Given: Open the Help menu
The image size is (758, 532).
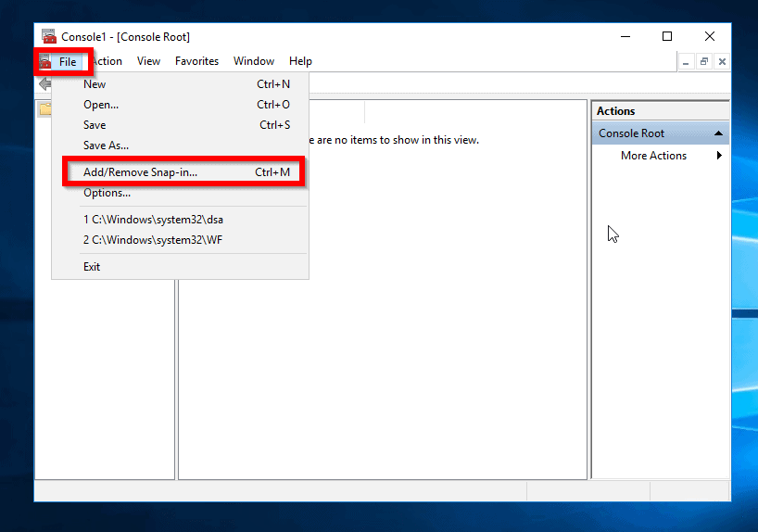Looking at the screenshot, I should (x=300, y=61).
